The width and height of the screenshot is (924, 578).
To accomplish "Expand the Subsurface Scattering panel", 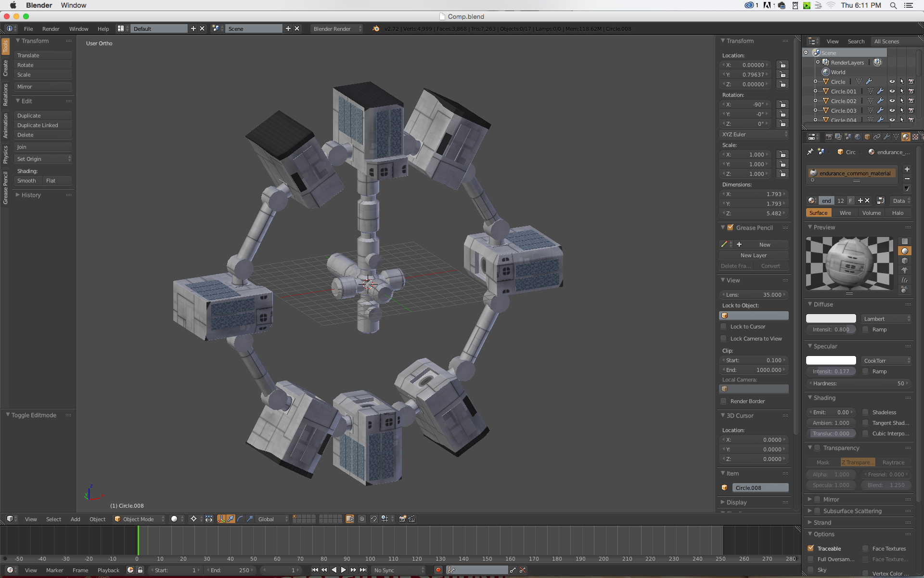I will point(852,511).
